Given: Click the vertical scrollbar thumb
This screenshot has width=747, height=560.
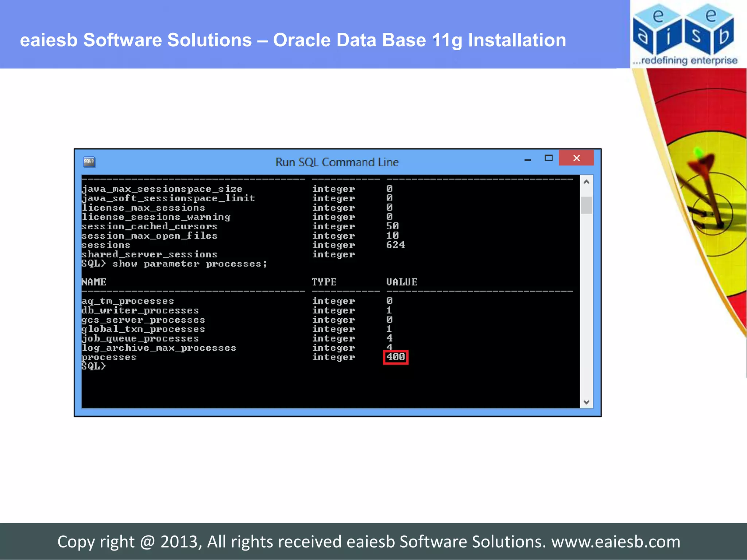Looking at the screenshot, I should coord(587,205).
